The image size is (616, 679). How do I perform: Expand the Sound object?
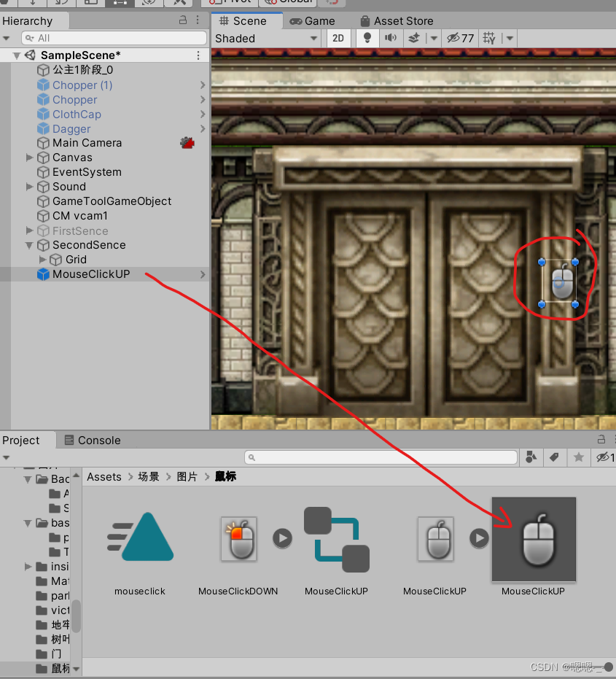tap(29, 187)
